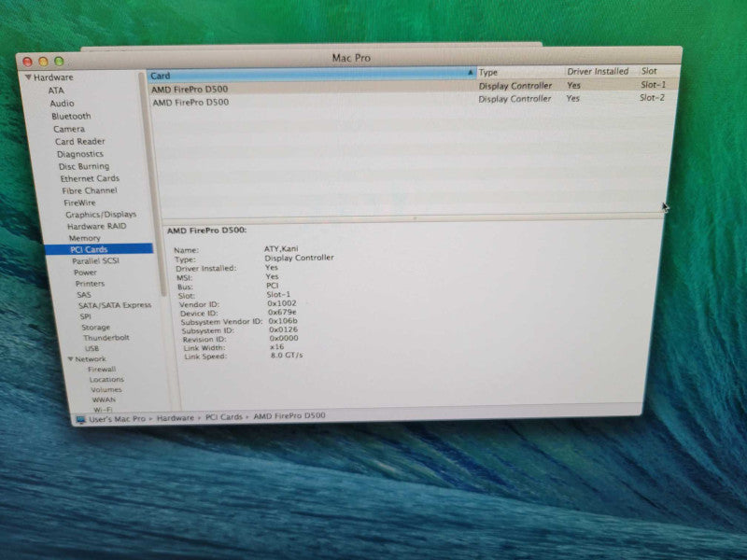Click the Slot-2 cell
747x560 pixels.
tap(652, 98)
